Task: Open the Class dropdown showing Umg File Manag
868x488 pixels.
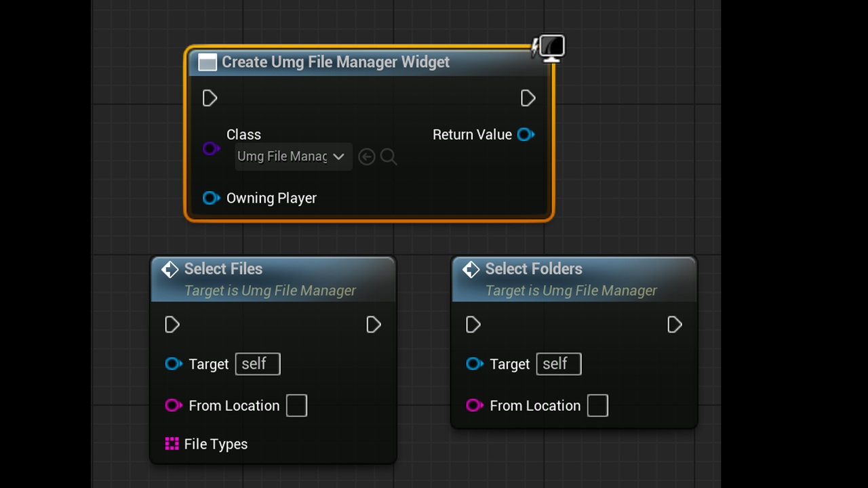Action: point(293,157)
